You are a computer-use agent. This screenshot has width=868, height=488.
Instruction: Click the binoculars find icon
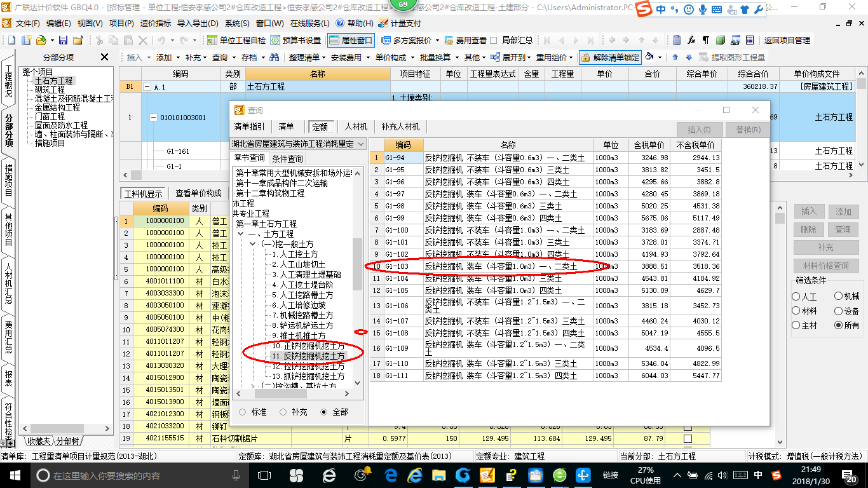pos(275,57)
